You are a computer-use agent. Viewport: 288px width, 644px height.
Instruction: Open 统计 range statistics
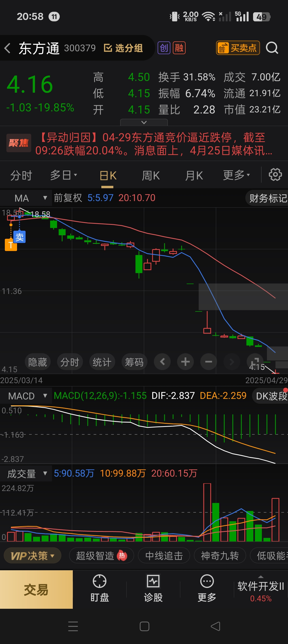tap(102, 362)
